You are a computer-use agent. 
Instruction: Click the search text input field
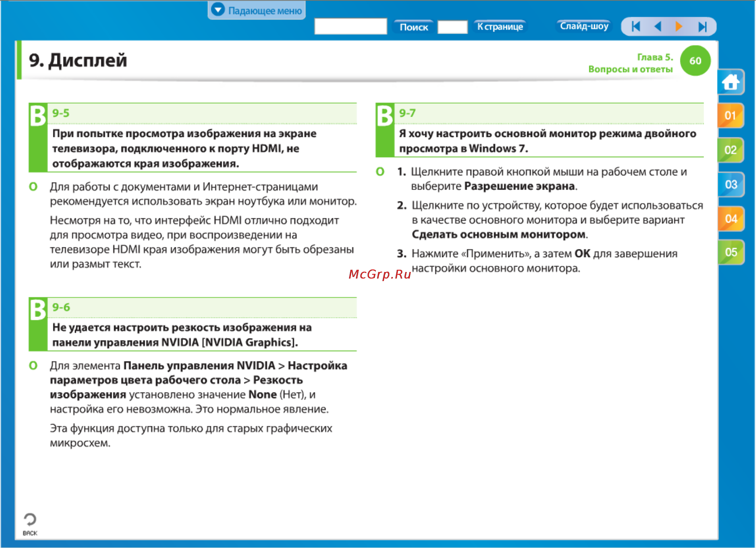point(351,27)
